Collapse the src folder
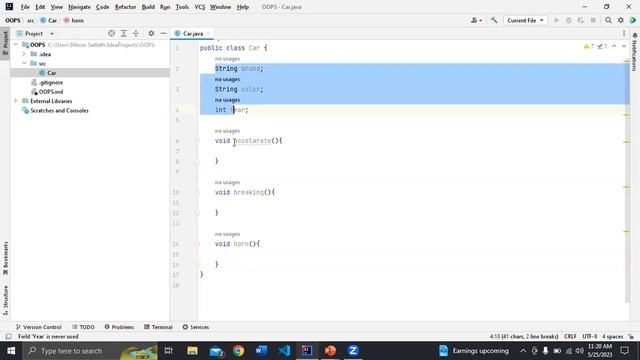 24,63
